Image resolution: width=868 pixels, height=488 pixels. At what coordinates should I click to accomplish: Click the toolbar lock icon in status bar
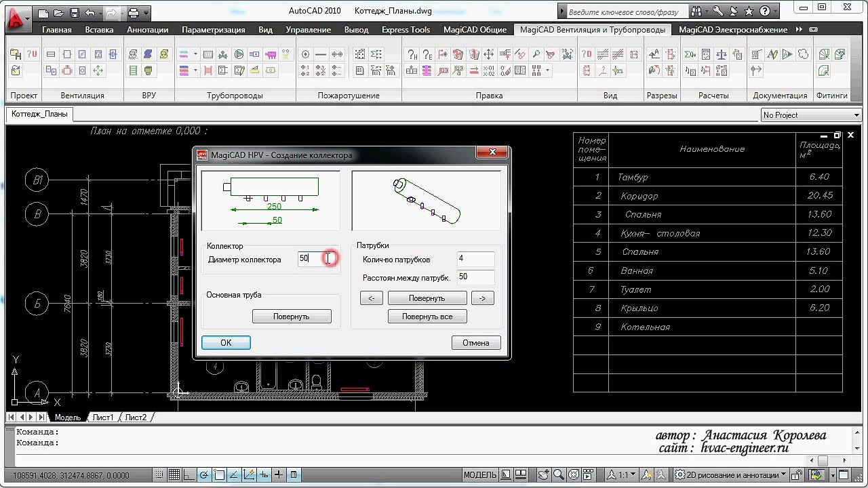click(x=798, y=475)
